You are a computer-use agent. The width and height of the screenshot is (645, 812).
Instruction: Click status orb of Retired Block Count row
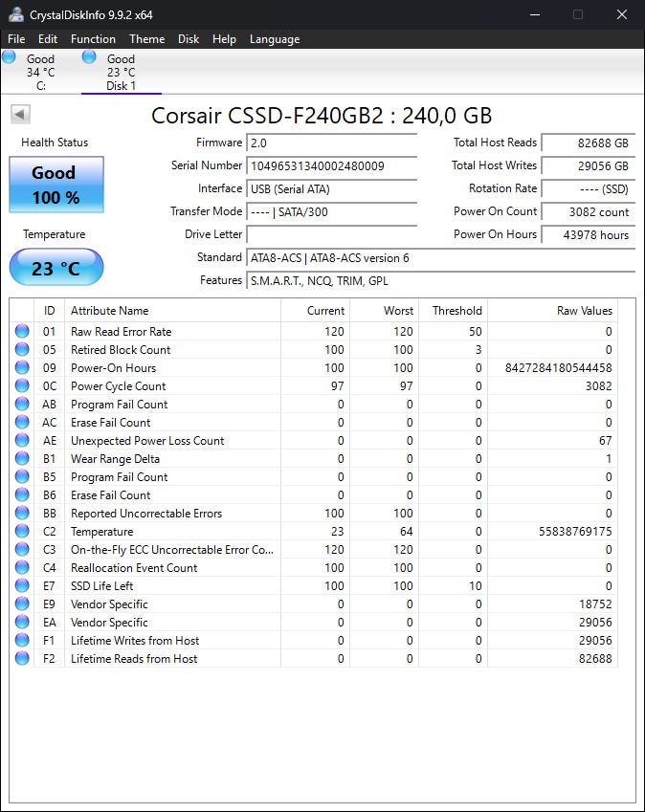tap(22, 349)
